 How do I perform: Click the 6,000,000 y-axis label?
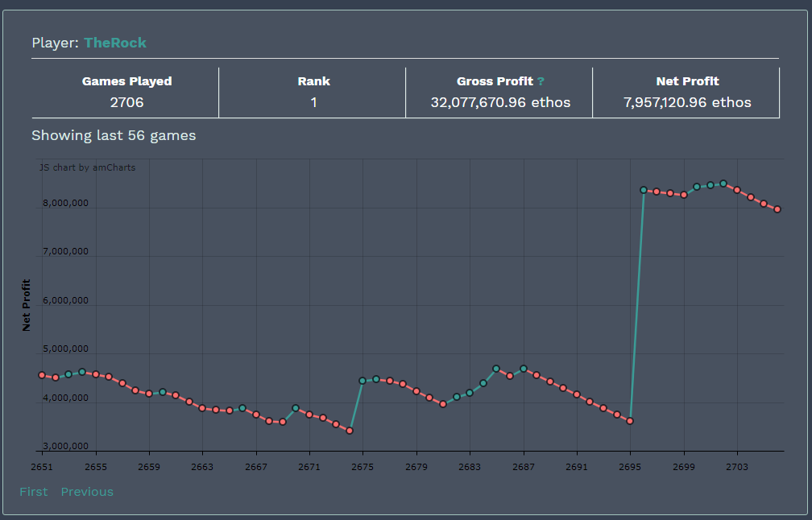[x=65, y=300]
